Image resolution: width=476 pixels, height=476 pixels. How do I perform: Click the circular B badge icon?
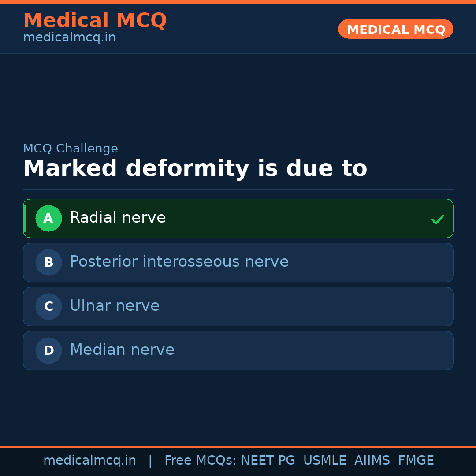coord(48,262)
